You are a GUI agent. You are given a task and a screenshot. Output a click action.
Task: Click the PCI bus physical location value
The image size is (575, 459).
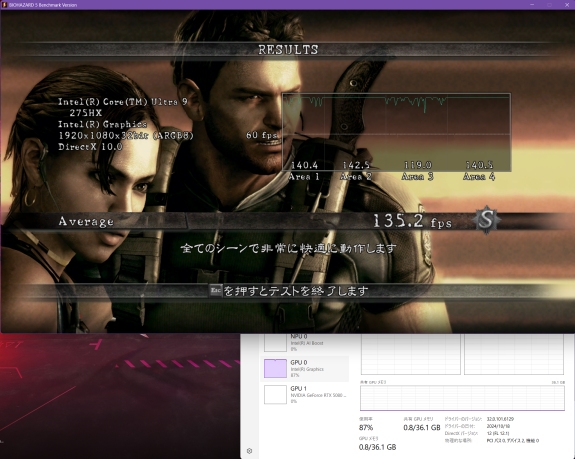coord(513,441)
